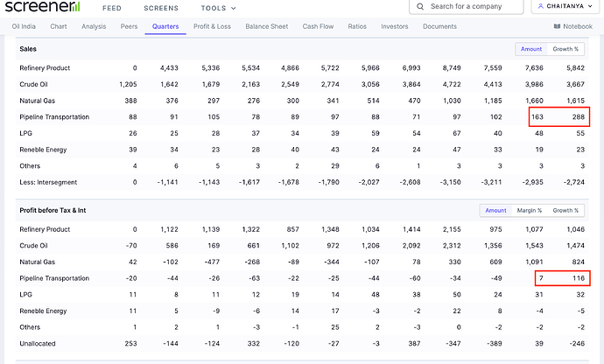
Task: Switch to the Balance Sheet tab
Action: [x=266, y=26]
